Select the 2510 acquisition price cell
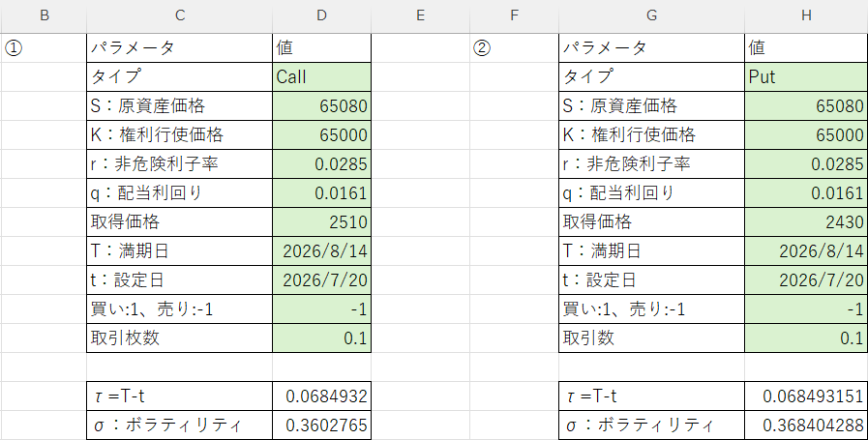The width and height of the screenshot is (868, 440). coord(321,222)
